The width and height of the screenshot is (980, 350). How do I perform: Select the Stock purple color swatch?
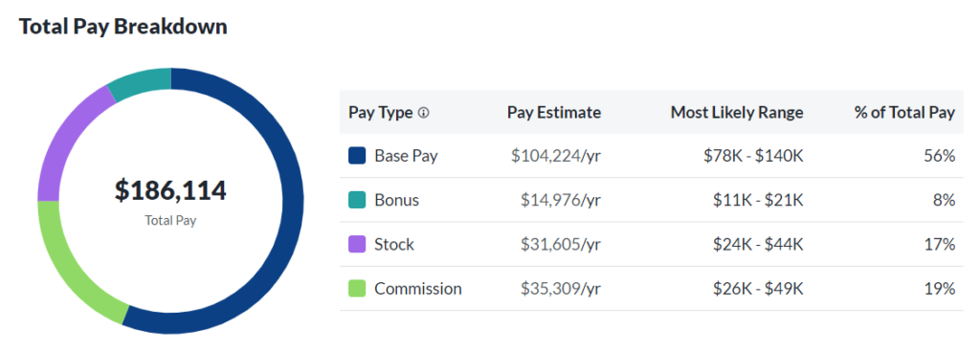[x=357, y=245]
